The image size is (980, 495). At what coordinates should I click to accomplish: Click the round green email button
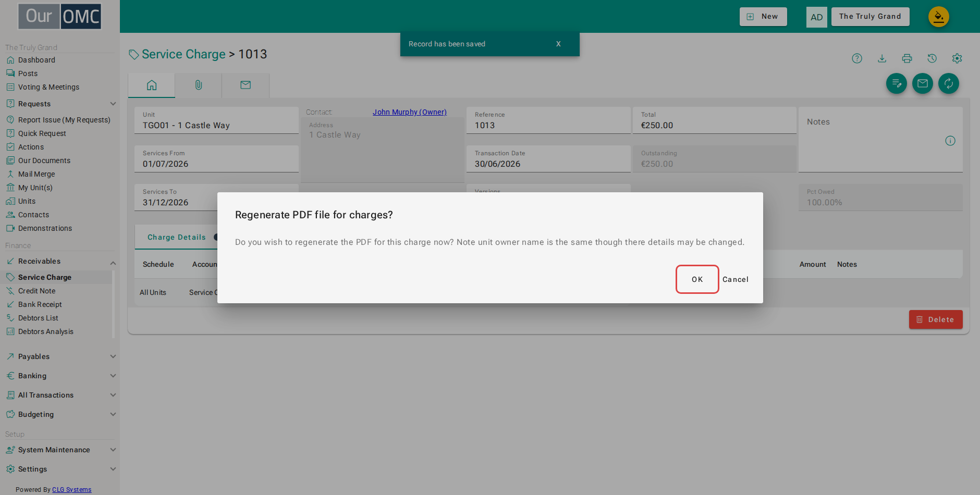pos(923,83)
